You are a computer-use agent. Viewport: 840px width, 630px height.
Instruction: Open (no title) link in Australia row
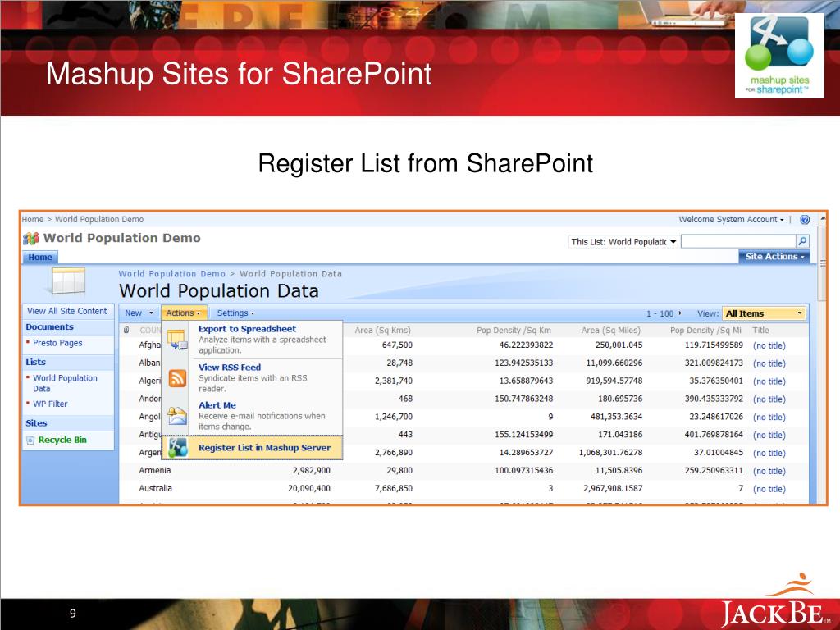769,489
